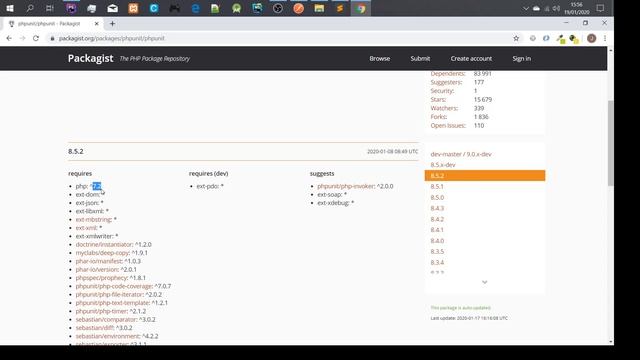Select version 8.4.2 in list
Screen dimensions: 640x360
click(x=437, y=219)
